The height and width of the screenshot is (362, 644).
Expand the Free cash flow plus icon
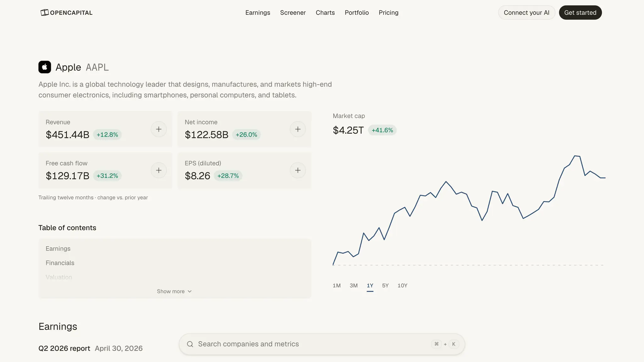(159, 170)
